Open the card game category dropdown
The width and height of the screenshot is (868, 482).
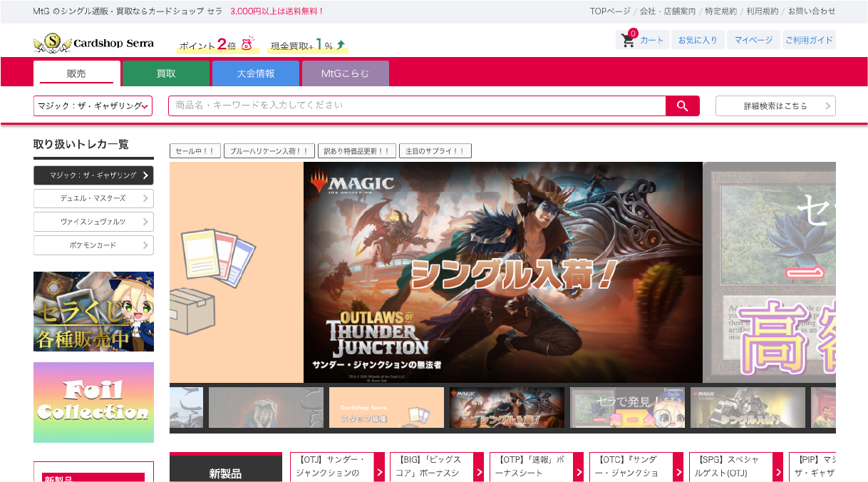93,106
